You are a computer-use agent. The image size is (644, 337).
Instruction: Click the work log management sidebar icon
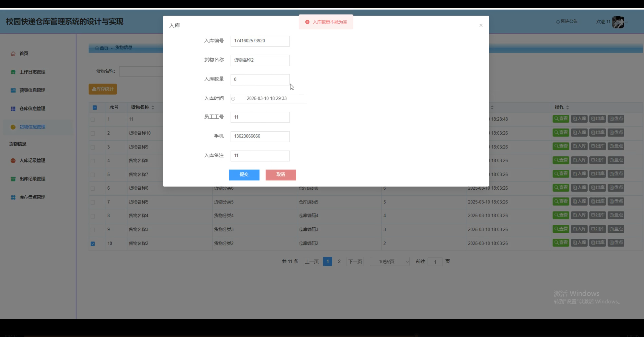click(x=13, y=72)
